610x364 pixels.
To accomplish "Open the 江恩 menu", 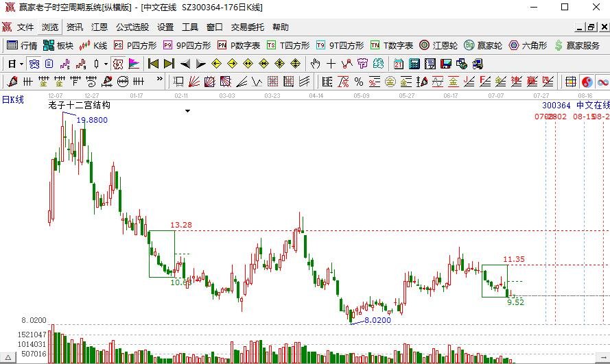I will pos(99,27).
